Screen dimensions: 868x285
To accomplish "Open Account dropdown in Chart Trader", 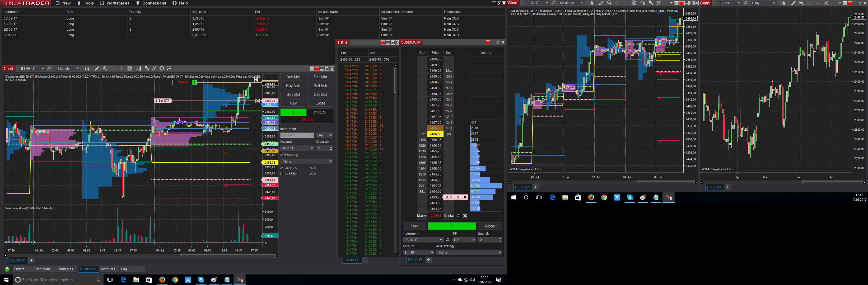I will [x=297, y=148].
